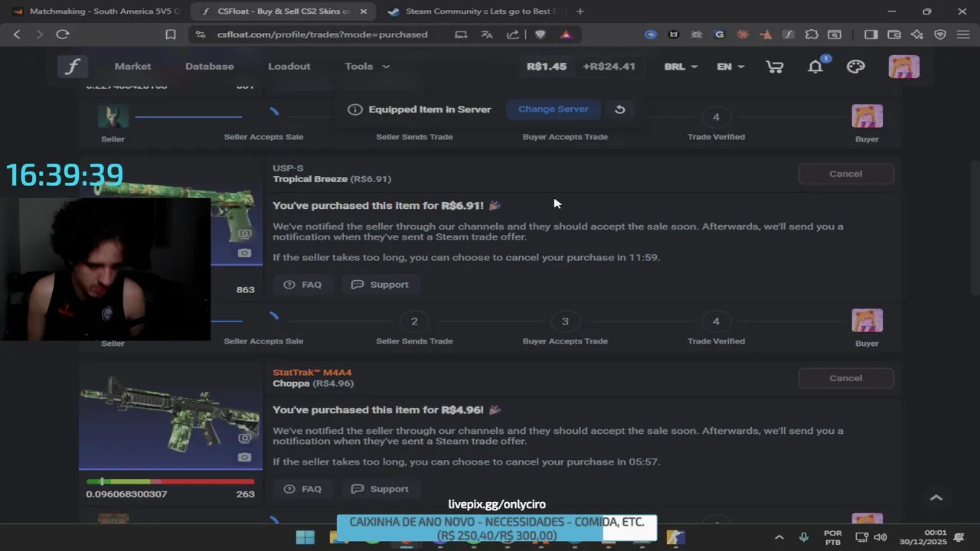Image resolution: width=980 pixels, height=551 pixels.
Task: Click the share icon in the address bar
Action: pyautogui.click(x=513, y=34)
